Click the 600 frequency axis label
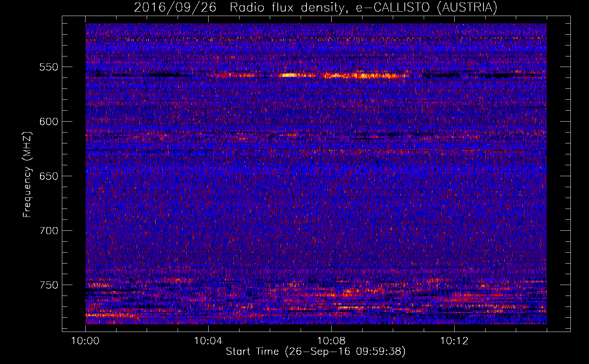This screenshot has width=589, height=364. click(49, 122)
